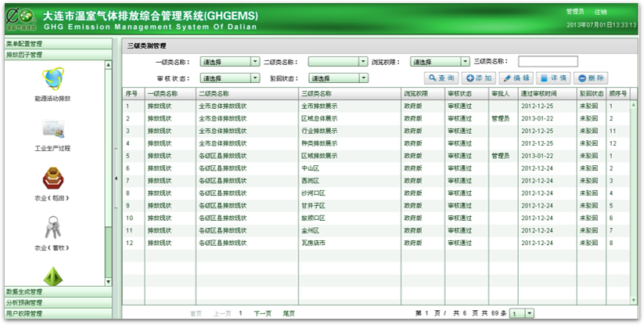The width and height of the screenshot is (644, 325).
Task: Click the 查询 search button
Action: tap(441, 78)
